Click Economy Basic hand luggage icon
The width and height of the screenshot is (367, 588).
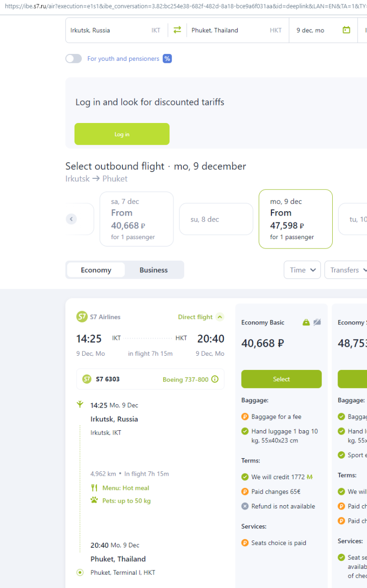(x=306, y=322)
